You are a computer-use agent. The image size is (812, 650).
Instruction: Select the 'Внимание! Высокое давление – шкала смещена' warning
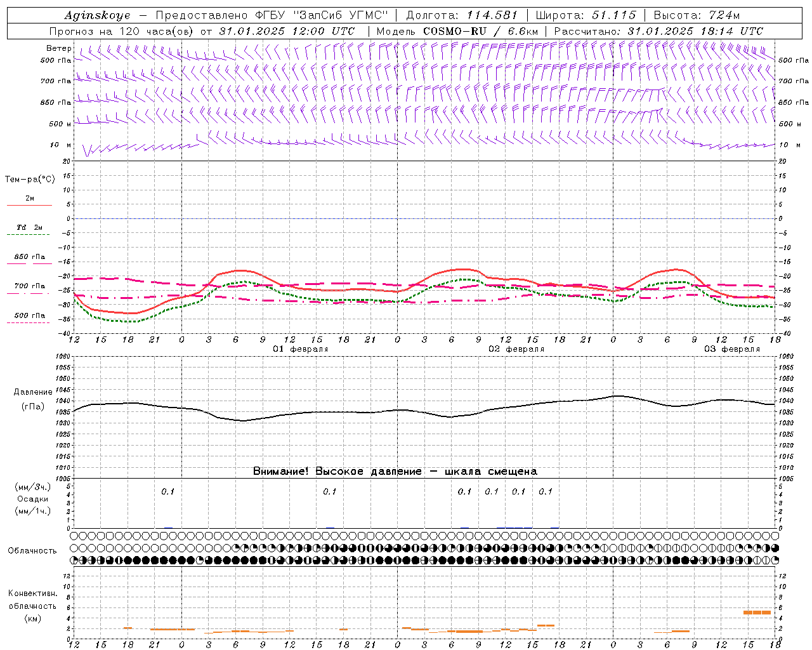pyautogui.click(x=395, y=472)
